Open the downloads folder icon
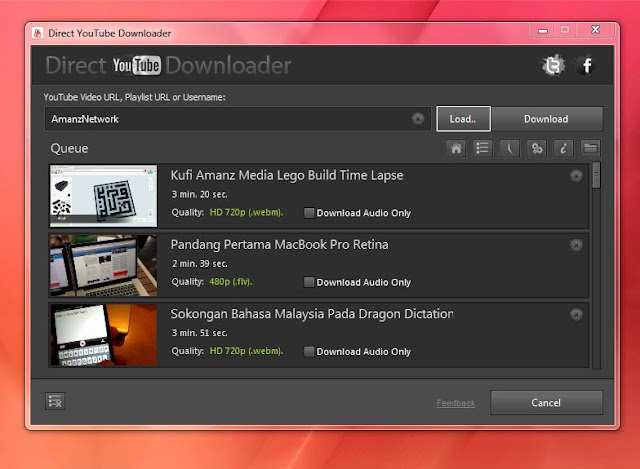The image size is (640, 469). tap(590, 148)
